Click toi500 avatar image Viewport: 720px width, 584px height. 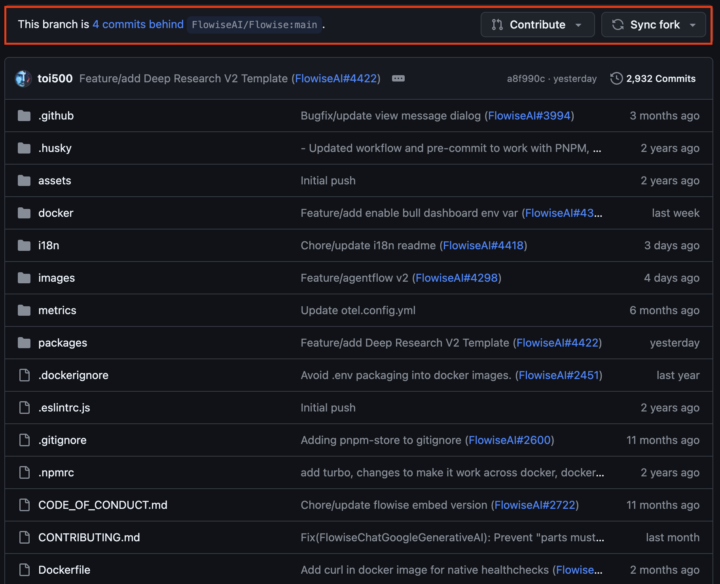click(x=23, y=79)
